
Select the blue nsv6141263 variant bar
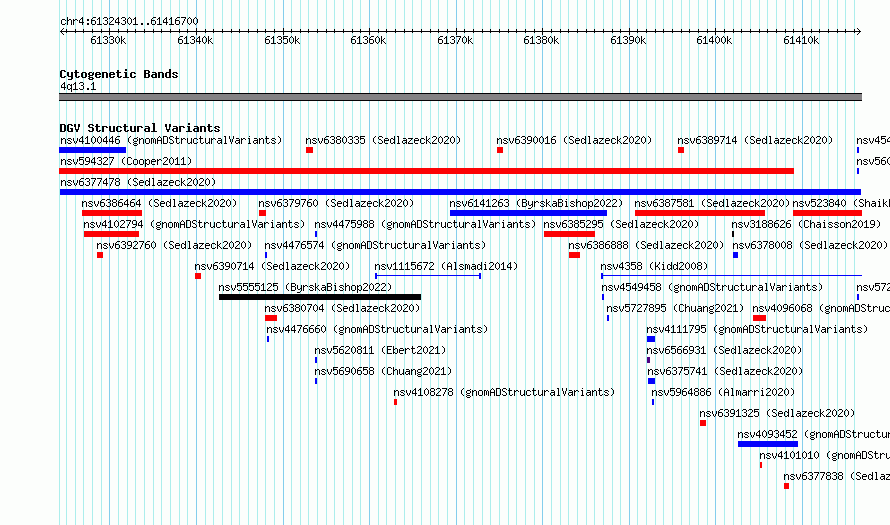(x=528, y=213)
